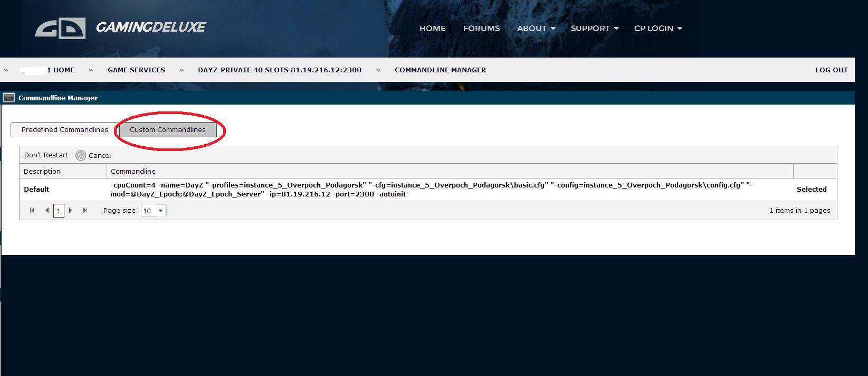Screen dimensions: 868x376
Task: Click the GamingDeluxe logo icon
Action: coord(60,29)
